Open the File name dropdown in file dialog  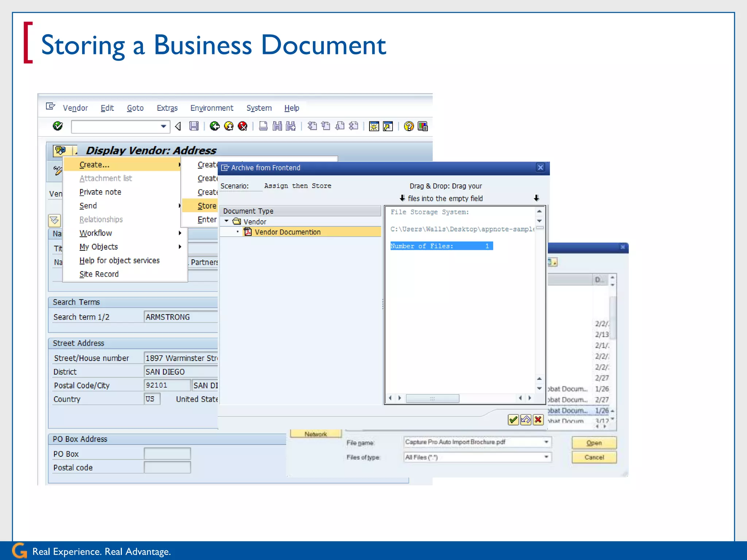(546, 442)
